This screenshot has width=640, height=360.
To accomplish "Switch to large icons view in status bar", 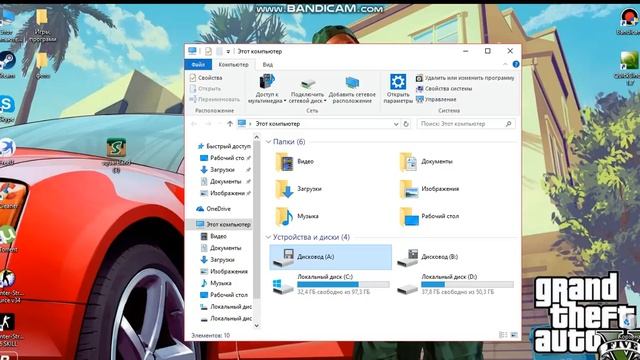I will click(514, 335).
